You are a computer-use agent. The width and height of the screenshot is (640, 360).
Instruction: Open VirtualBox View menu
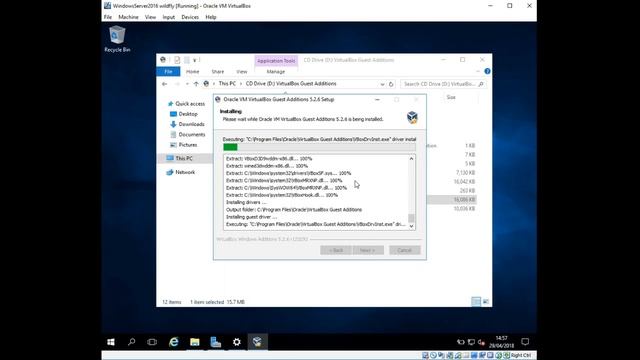(150, 17)
